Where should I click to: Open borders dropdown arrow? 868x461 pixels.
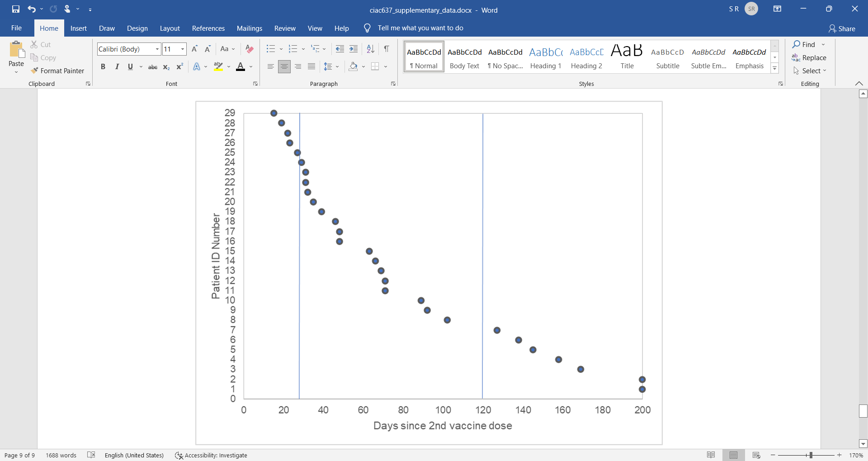pos(386,66)
